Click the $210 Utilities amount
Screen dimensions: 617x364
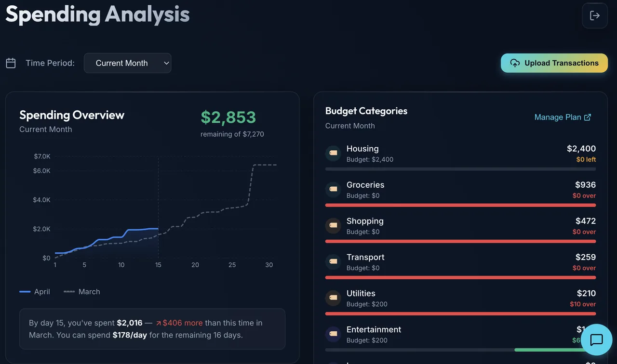[x=586, y=293]
